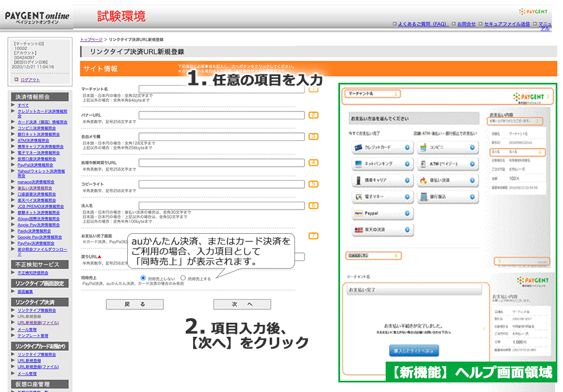Click the orange help badge number 7
This screenshot has height=392, width=563.
pos(314,235)
